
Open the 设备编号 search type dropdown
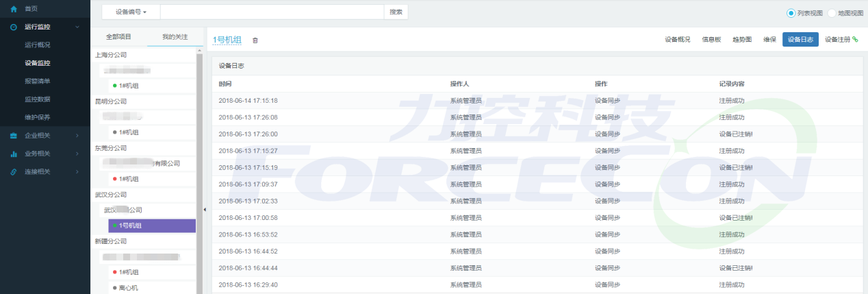(131, 12)
